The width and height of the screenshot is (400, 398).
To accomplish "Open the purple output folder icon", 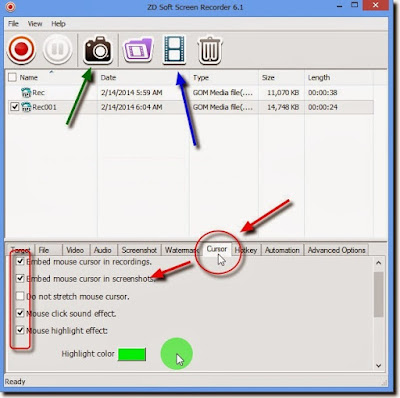I will coord(139,50).
